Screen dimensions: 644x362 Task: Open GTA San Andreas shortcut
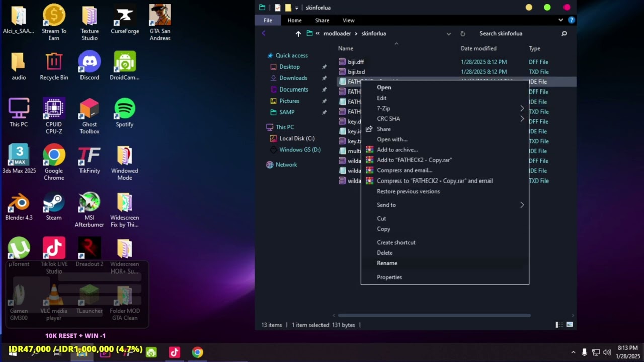pos(160,23)
